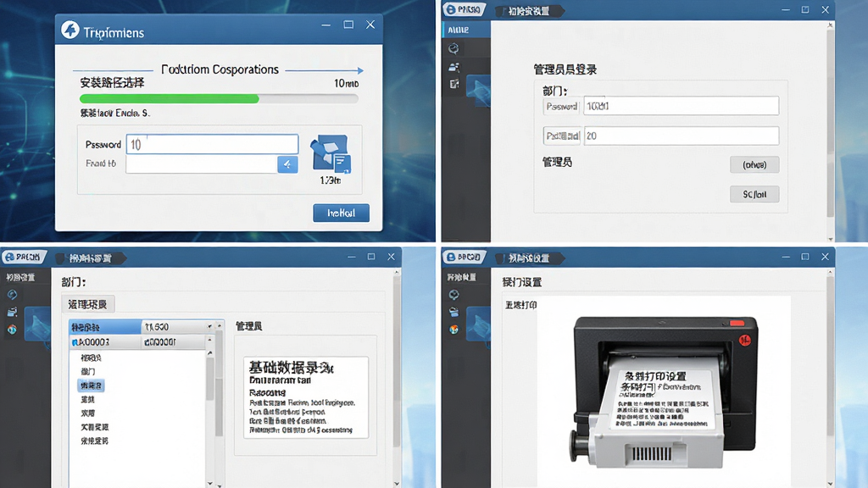The height and width of the screenshot is (488, 868).
Task: Select the title bar tab in the printer window
Action: 529,258
